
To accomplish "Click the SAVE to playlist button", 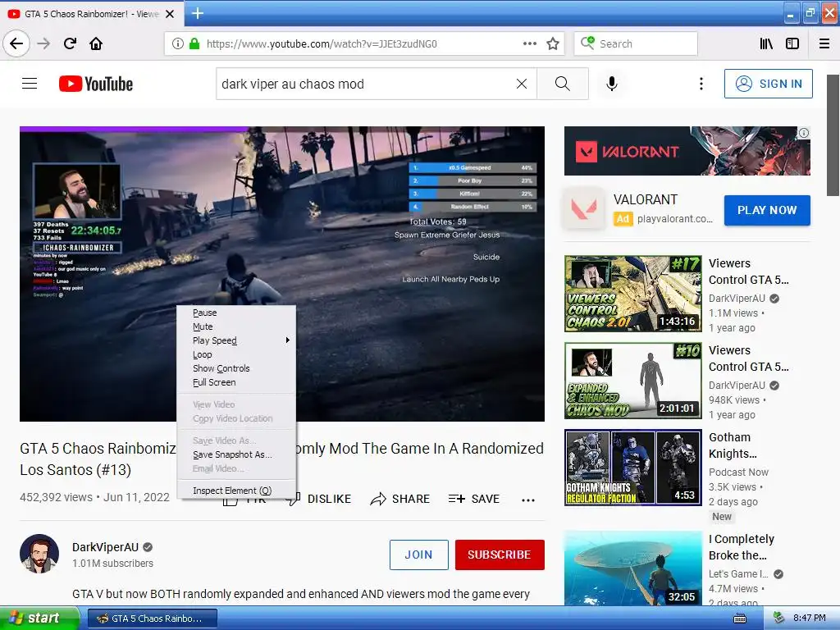I will point(474,499).
